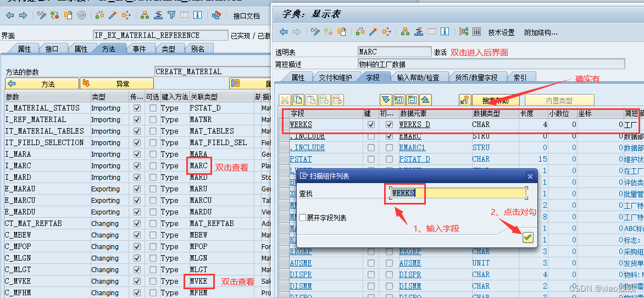Click the filter funnel icon
Viewport: 644px width, 298px height.
coord(171,15)
